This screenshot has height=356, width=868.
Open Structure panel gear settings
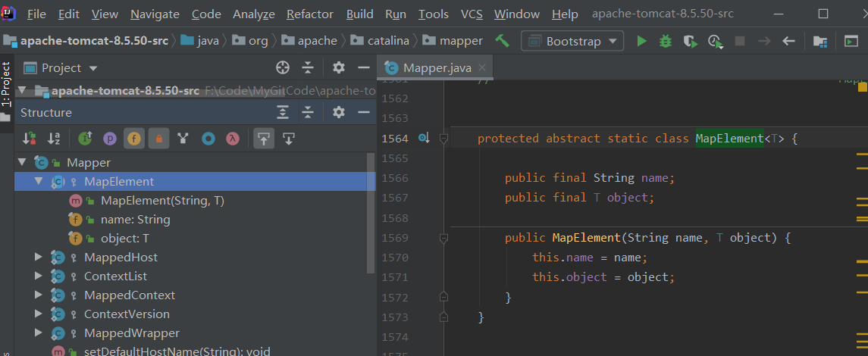click(339, 112)
